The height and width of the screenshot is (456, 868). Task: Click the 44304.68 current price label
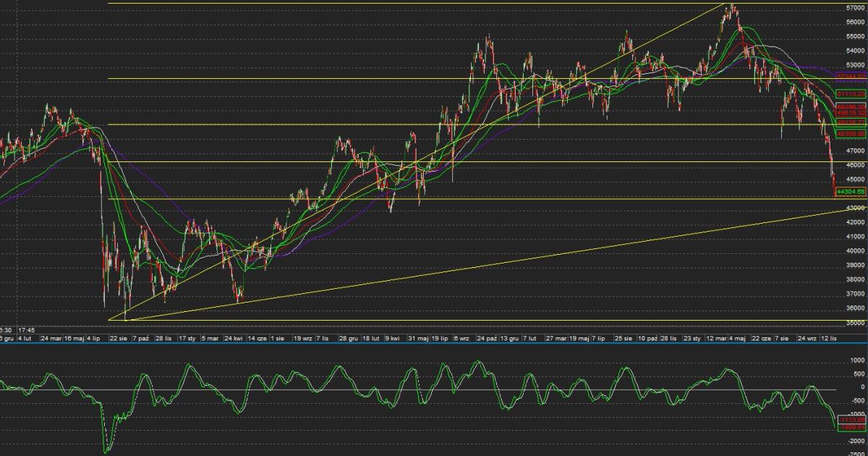[x=851, y=191]
